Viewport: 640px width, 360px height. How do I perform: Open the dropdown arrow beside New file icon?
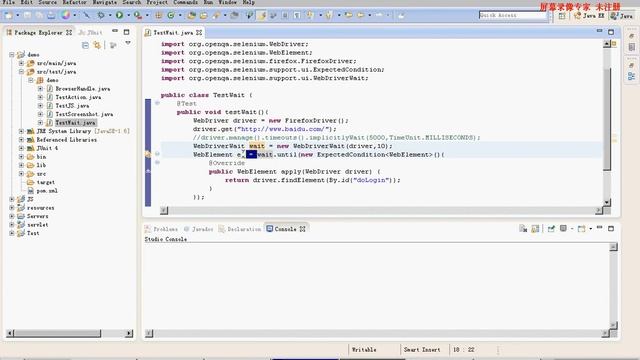17,16
